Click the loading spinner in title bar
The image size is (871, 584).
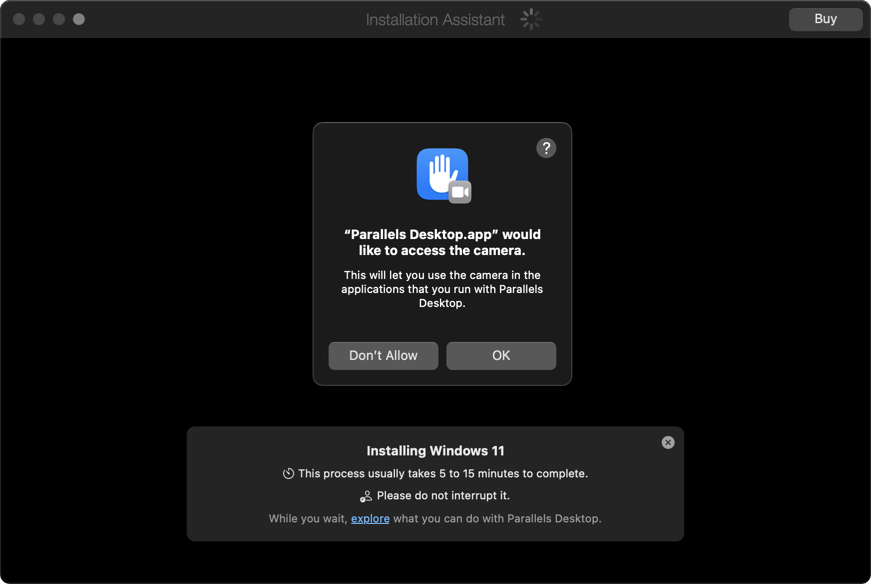(530, 19)
